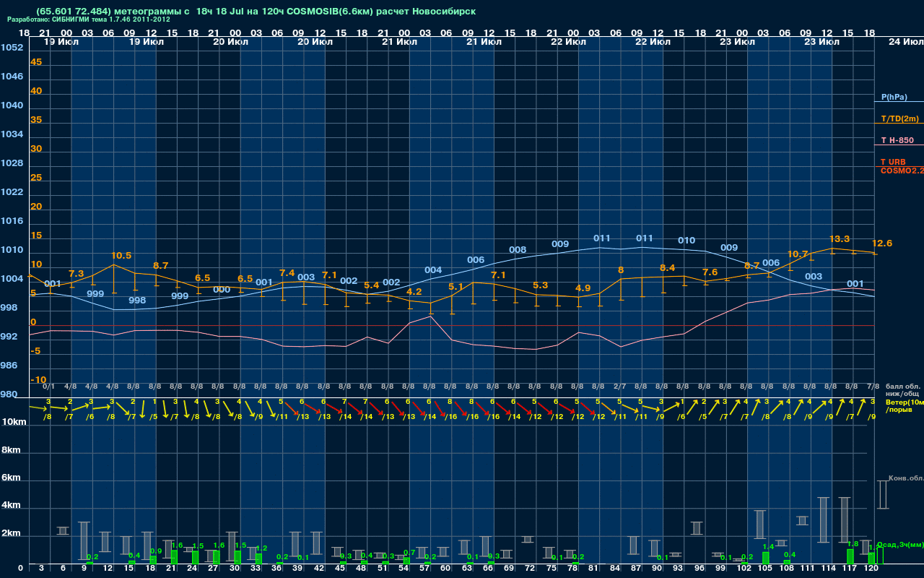Click the orange T/TD(2m) legend line sample

(x=897, y=124)
